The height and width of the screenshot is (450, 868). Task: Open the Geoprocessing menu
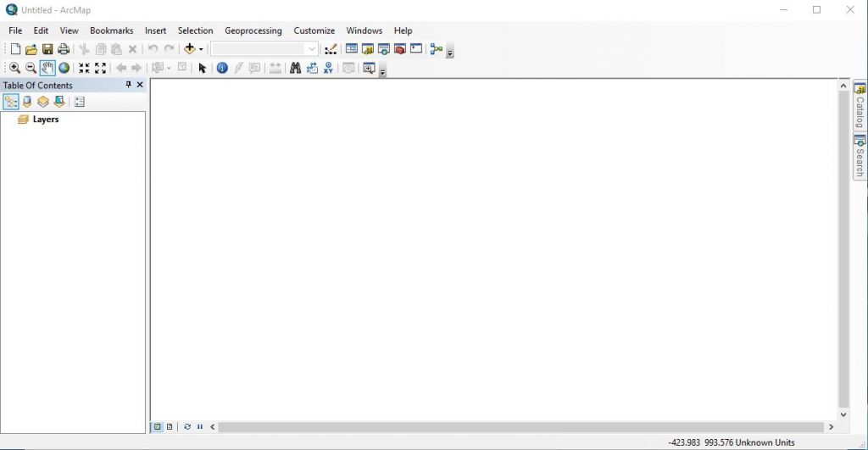(253, 31)
